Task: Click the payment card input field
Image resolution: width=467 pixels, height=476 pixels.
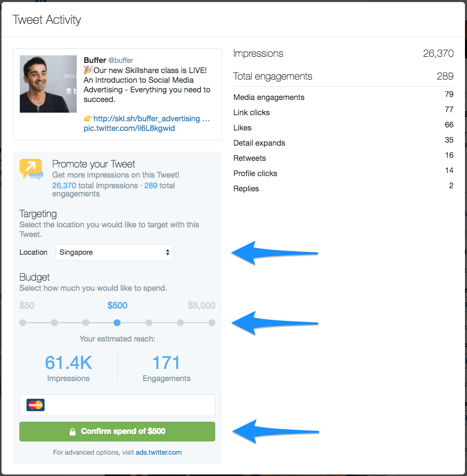Action: [x=127, y=405]
